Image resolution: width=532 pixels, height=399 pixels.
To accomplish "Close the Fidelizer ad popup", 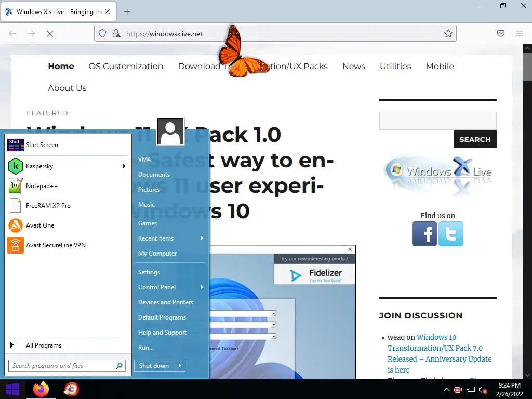I will point(350,249).
